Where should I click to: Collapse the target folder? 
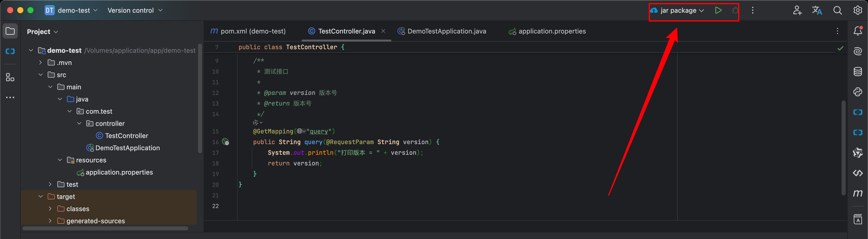click(40, 196)
